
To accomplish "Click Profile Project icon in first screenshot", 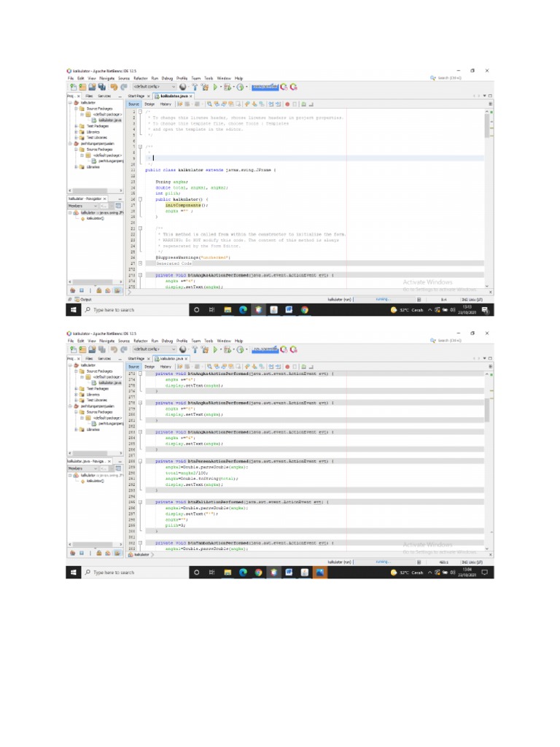I will point(241,88).
